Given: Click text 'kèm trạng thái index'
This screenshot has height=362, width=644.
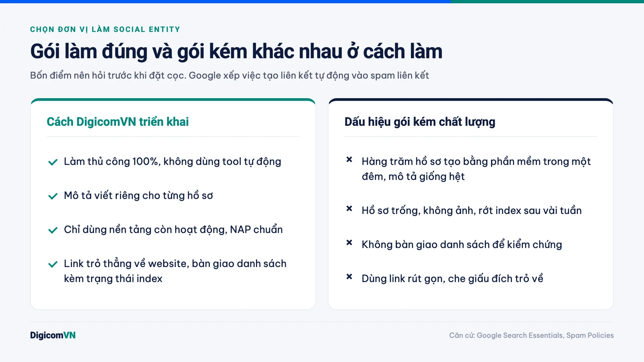Looking at the screenshot, I should click(113, 279).
